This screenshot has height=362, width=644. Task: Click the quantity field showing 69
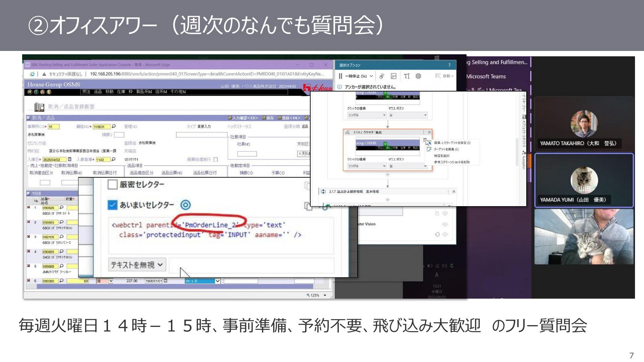pos(78,281)
